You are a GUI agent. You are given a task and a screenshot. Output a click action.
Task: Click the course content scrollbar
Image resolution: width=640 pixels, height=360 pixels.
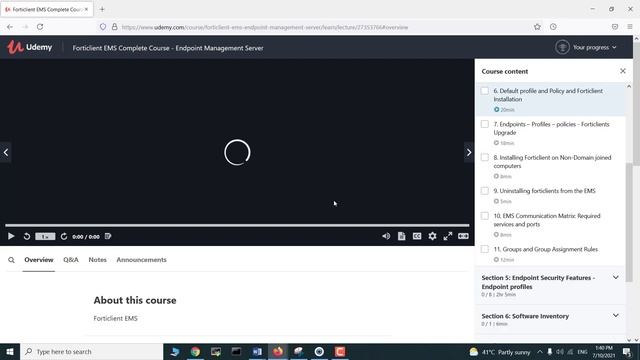click(x=629, y=222)
